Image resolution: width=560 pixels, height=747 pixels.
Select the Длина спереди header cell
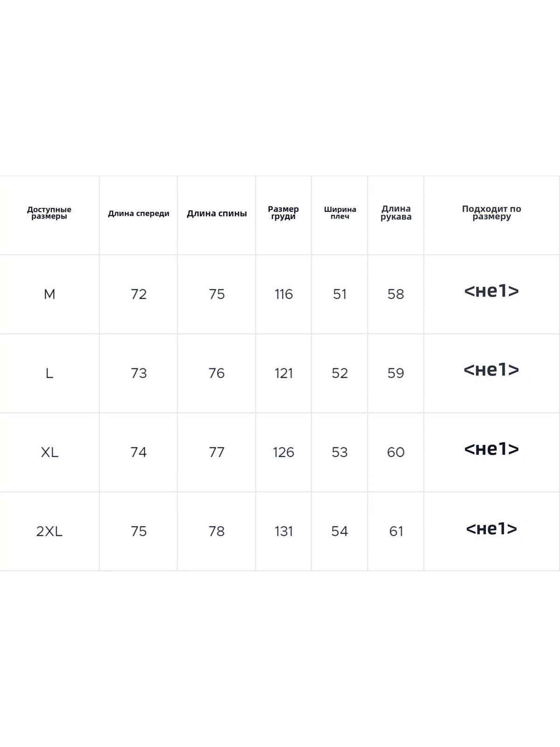pyautogui.click(x=139, y=213)
